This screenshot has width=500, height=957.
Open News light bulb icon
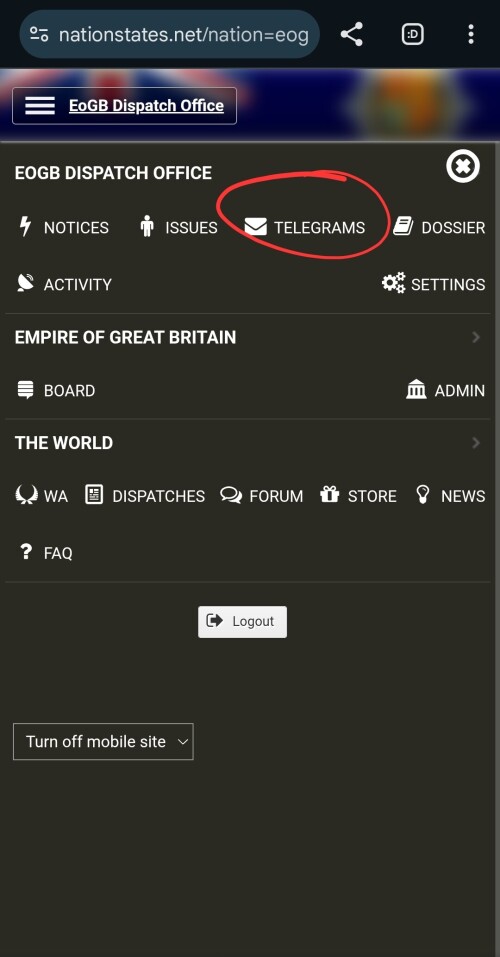point(422,495)
